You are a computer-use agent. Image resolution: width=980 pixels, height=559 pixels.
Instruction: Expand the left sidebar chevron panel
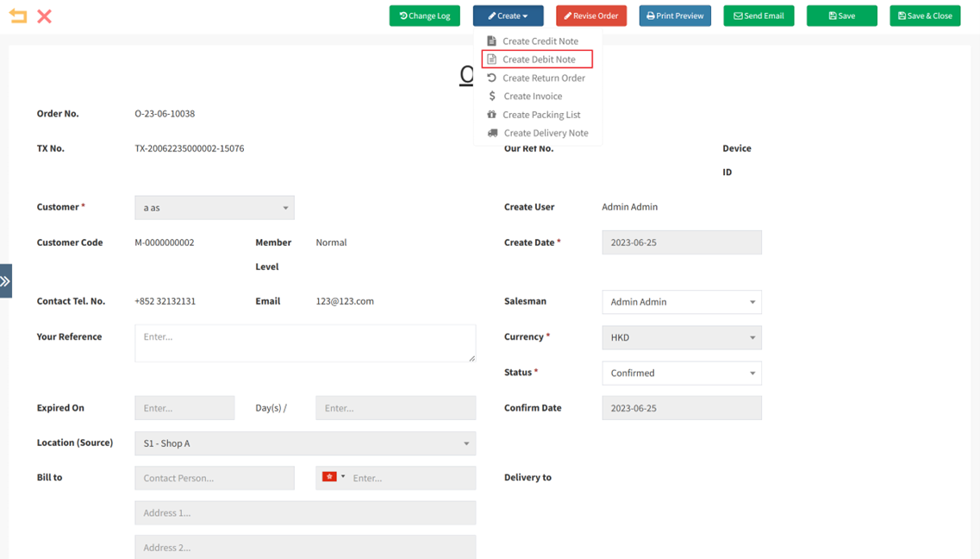(6, 280)
